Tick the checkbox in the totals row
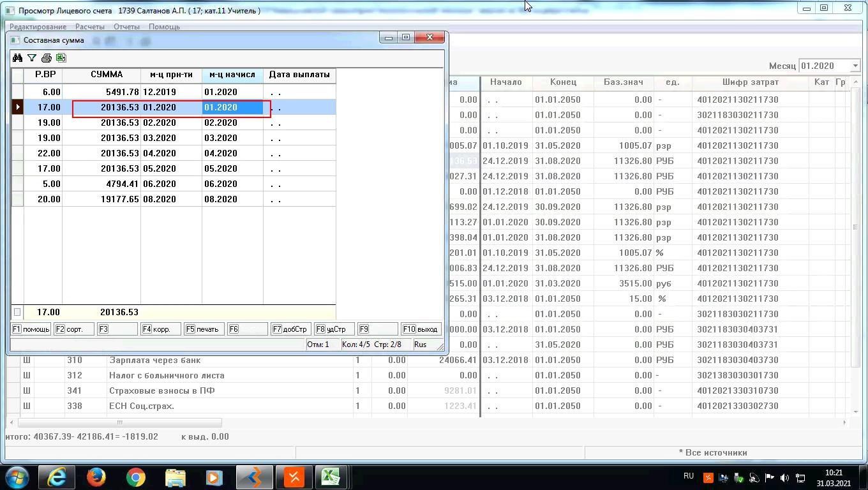This screenshot has height=490, width=868. (x=17, y=313)
